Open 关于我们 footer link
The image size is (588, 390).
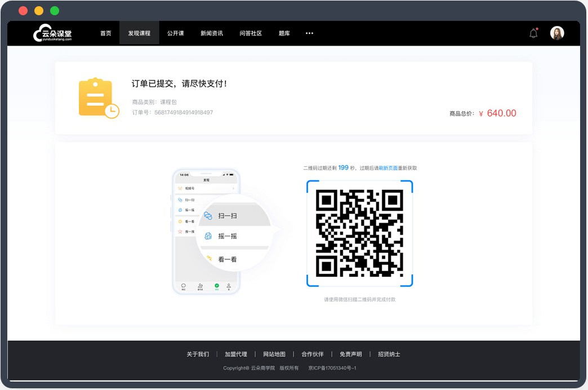click(198, 354)
